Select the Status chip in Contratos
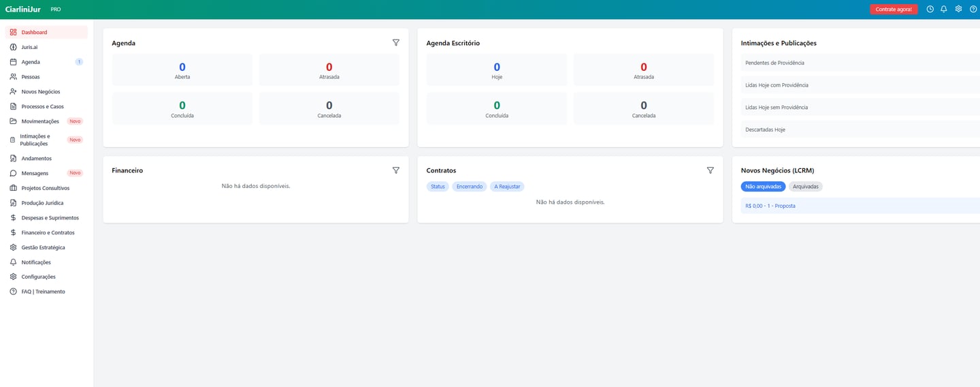This screenshot has height=387, width=980. (438, 187)
